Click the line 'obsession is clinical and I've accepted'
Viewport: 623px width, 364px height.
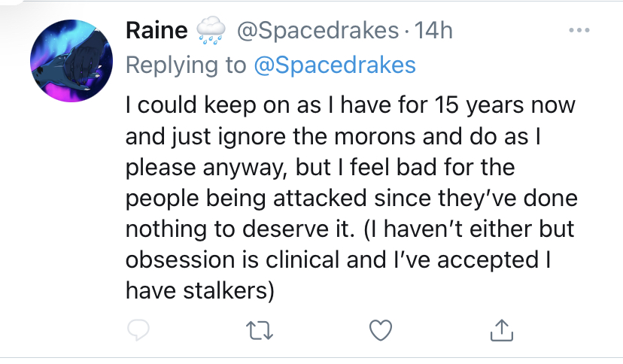point(332,260)
